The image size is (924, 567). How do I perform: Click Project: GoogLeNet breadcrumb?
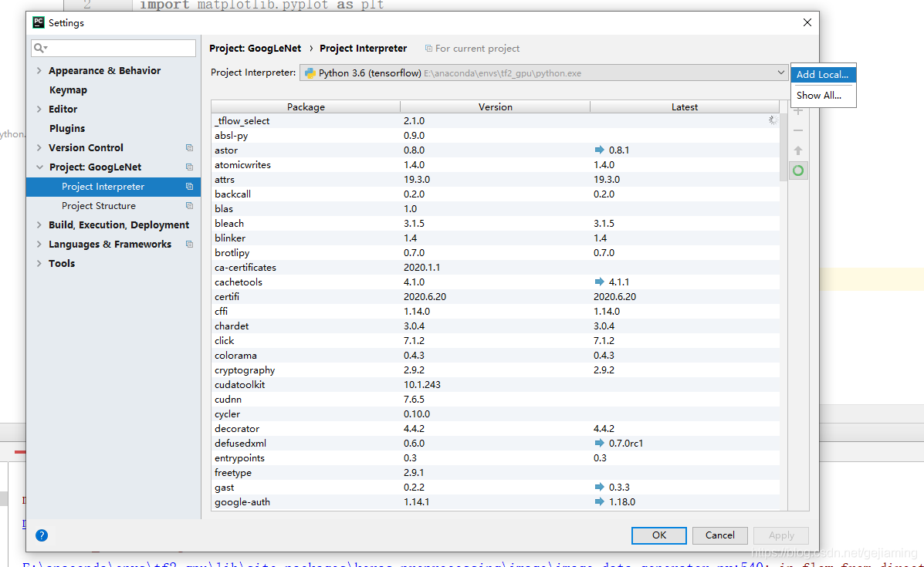pos(256,49)
